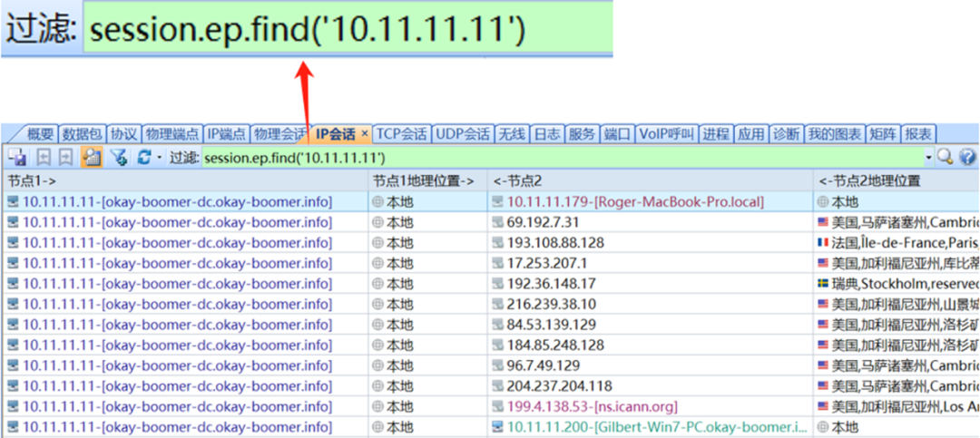Select the 应用 tab
Image resolution: width=980 pixels, height=438 pixels.
point(751,133)
